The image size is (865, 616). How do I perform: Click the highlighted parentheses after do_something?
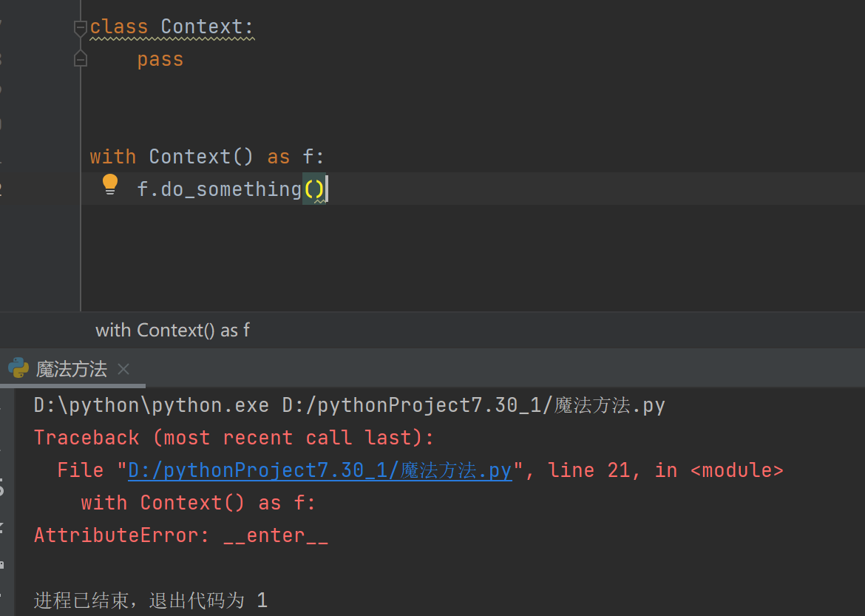(x=314, y=189)
